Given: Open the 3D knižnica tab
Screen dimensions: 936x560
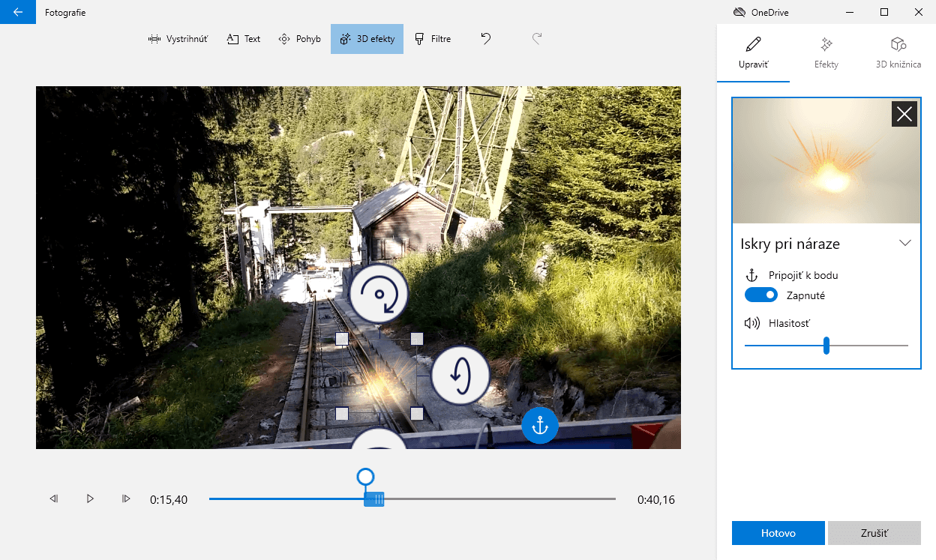Looking at the screenshot, I should pyautogui.click(x=898, y=52).
